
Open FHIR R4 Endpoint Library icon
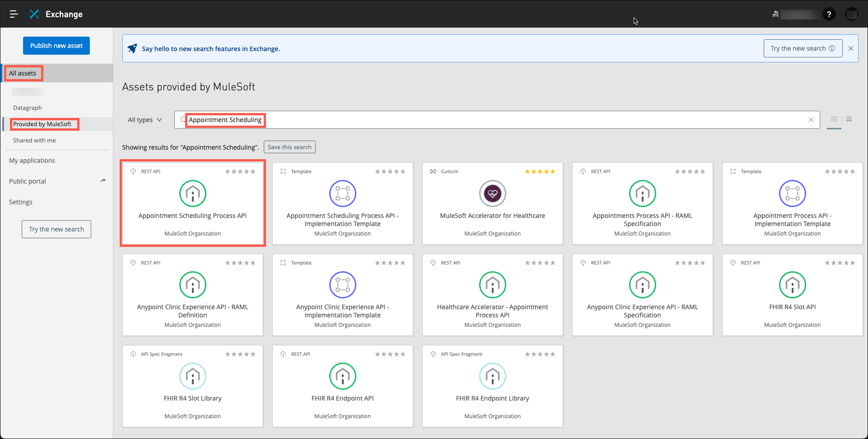click(x=493, y=376)
